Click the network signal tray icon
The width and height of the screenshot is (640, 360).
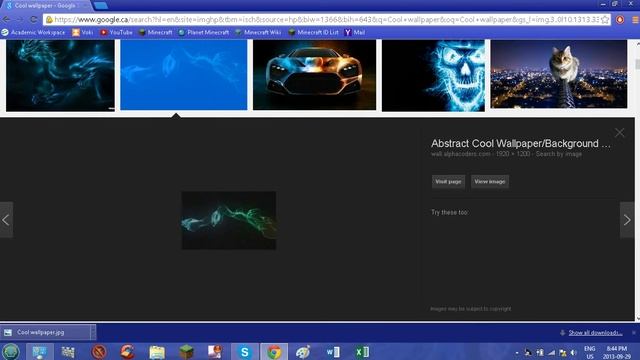[551, 352]
